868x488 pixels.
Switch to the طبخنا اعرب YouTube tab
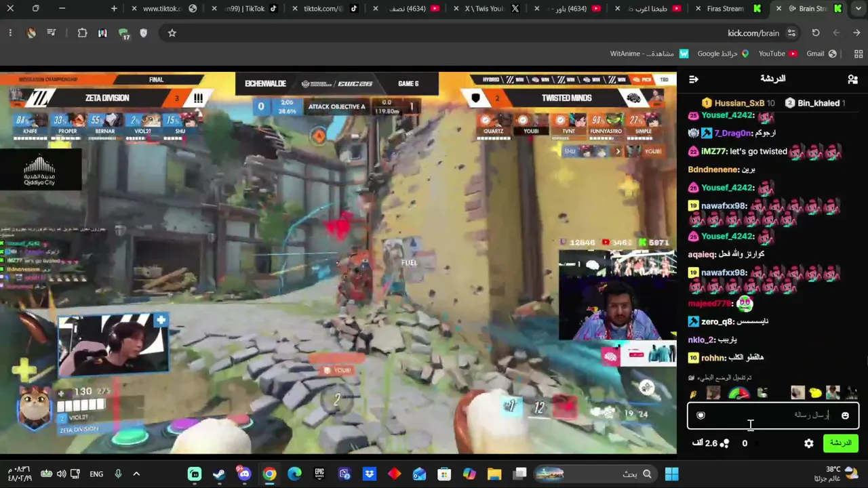pyautogui.click(x=647, y=9)
